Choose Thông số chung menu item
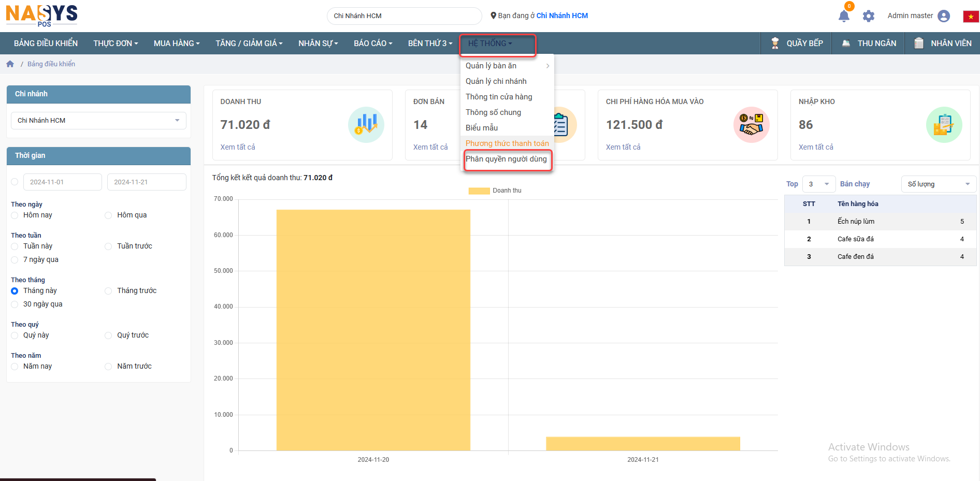The width and height of the screenshot is (980, 481). point(507,112)
